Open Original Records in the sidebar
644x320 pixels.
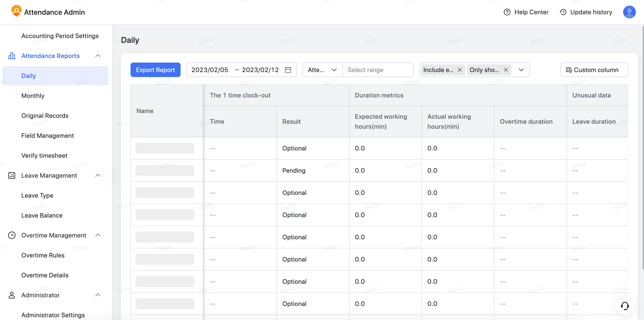[x=45, y=116]
